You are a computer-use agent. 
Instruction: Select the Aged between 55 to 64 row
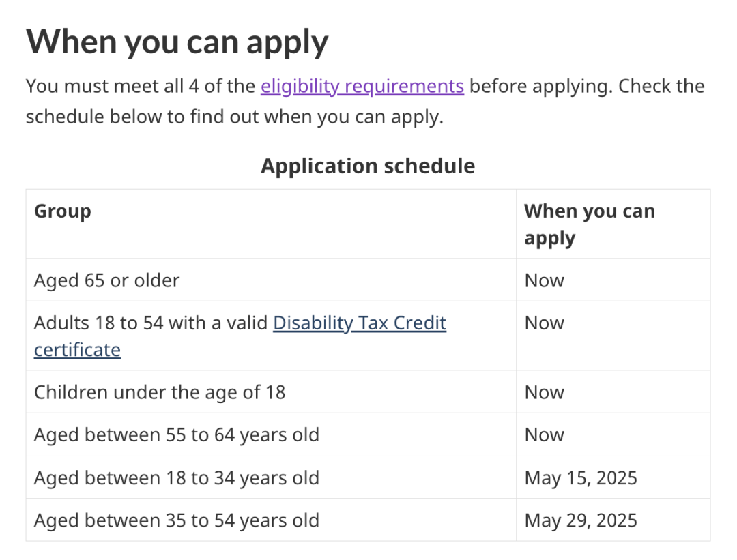point(368,434)
